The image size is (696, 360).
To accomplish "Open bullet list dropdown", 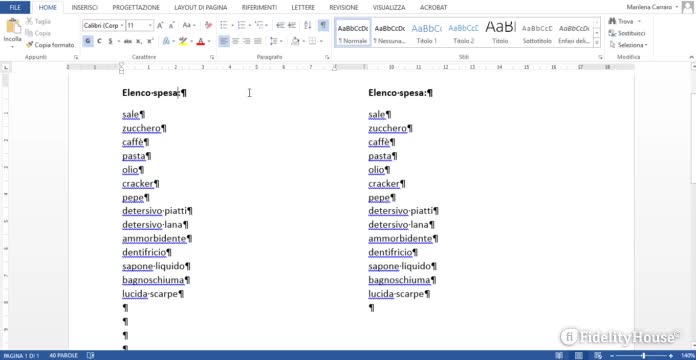I will 232,26.
